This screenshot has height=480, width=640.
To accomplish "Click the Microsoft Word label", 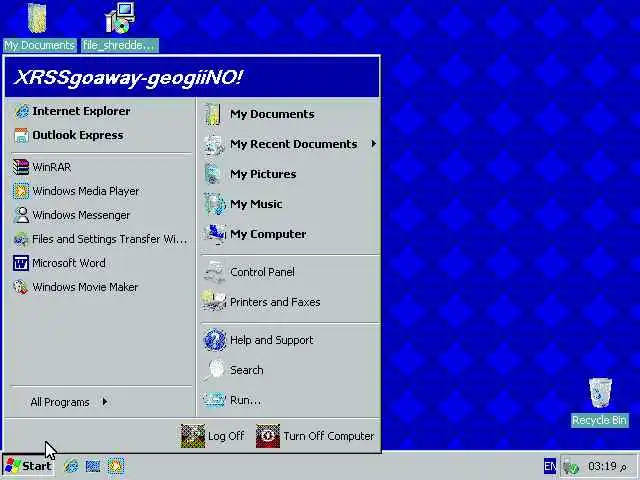I will 69,263.
